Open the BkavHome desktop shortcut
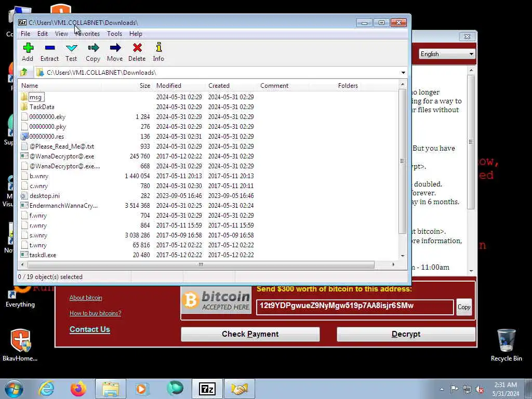This screenshot has width=532, height=399. 20,345
